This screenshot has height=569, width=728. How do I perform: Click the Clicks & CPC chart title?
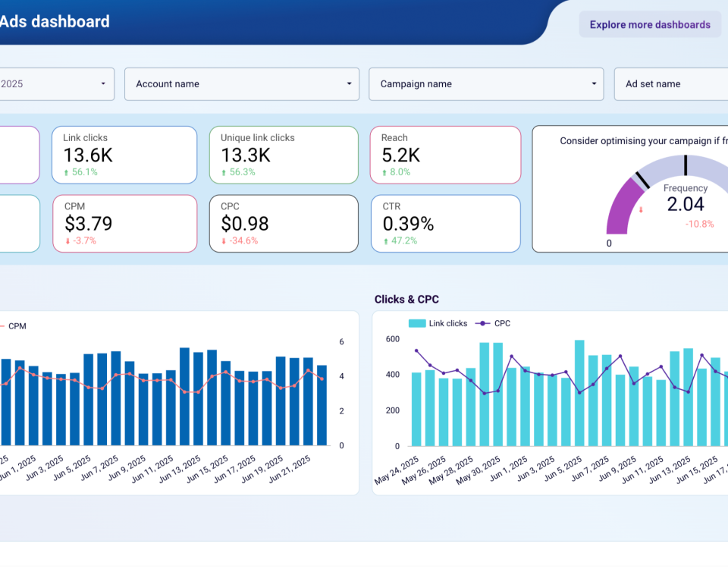[406, 299]
